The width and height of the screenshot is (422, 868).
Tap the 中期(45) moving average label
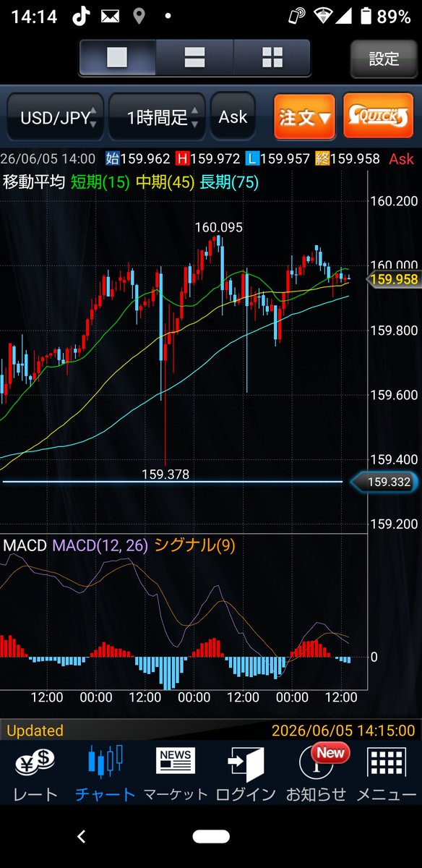(164, 183)
